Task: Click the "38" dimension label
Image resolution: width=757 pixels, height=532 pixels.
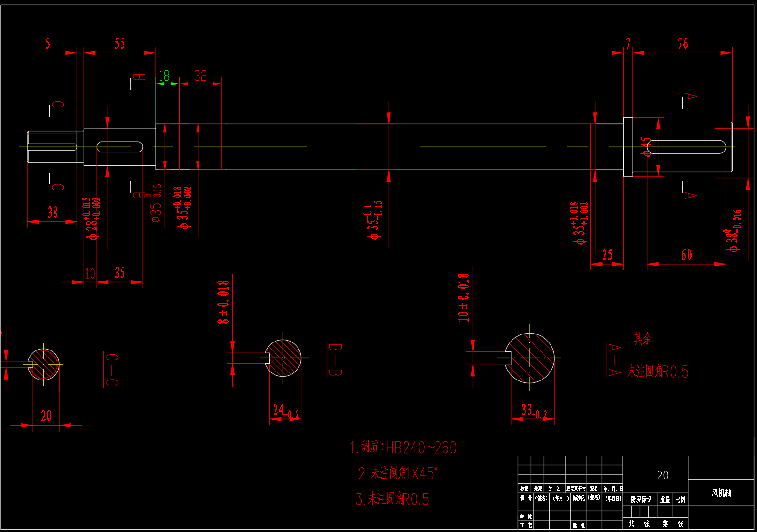Action: (x=53, y=213)
